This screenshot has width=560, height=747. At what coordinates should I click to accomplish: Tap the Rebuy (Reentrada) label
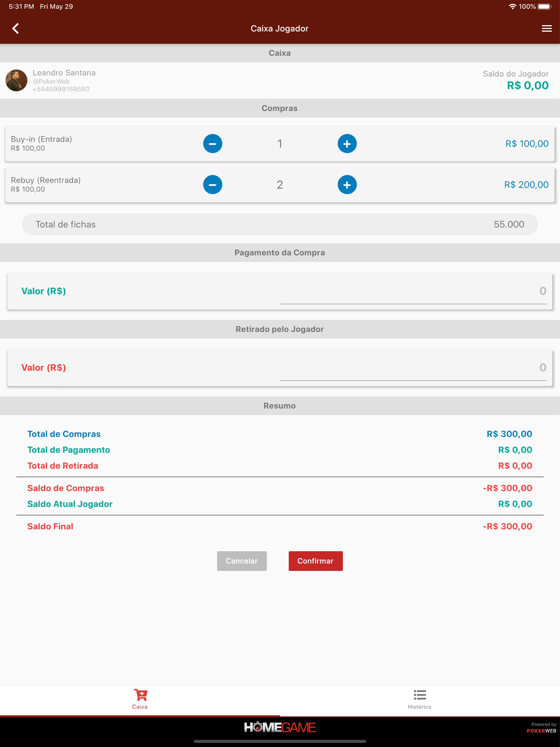(x=46, y=180)
